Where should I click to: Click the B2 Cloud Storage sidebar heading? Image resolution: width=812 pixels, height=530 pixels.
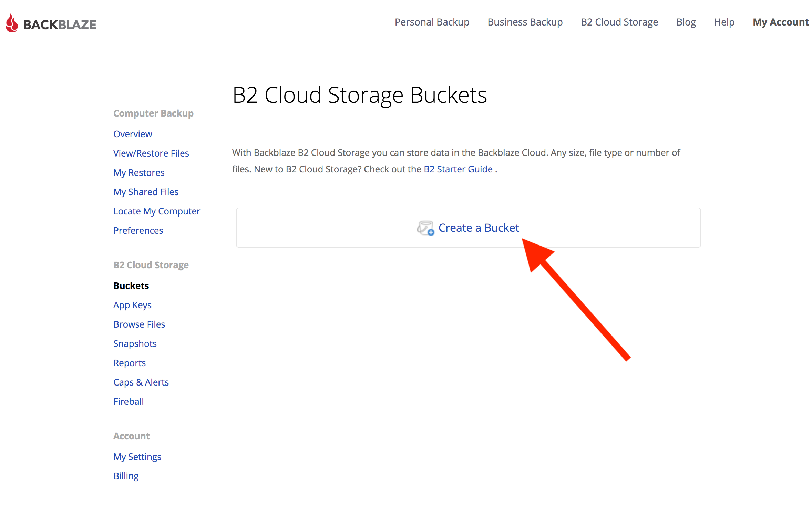point(151,265)
